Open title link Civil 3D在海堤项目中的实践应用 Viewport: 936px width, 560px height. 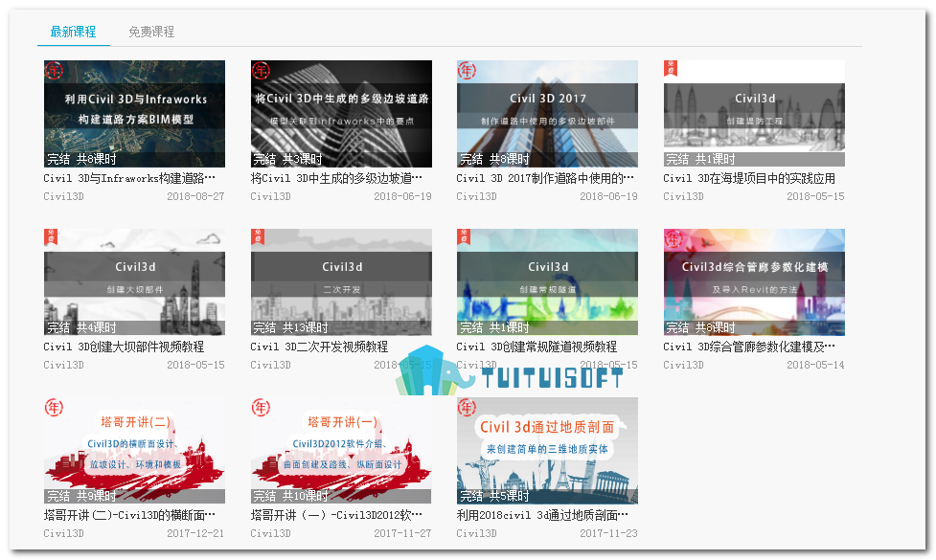point(749,178)
